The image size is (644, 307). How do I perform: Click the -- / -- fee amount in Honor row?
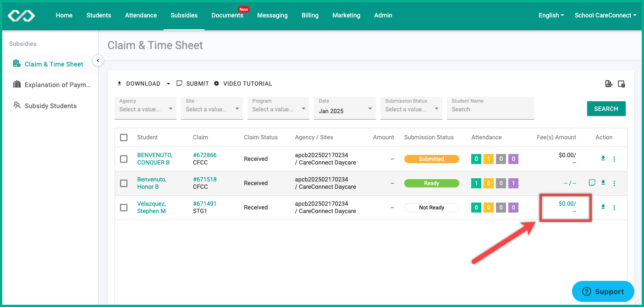pyautogui.click(x=570, y=183)
